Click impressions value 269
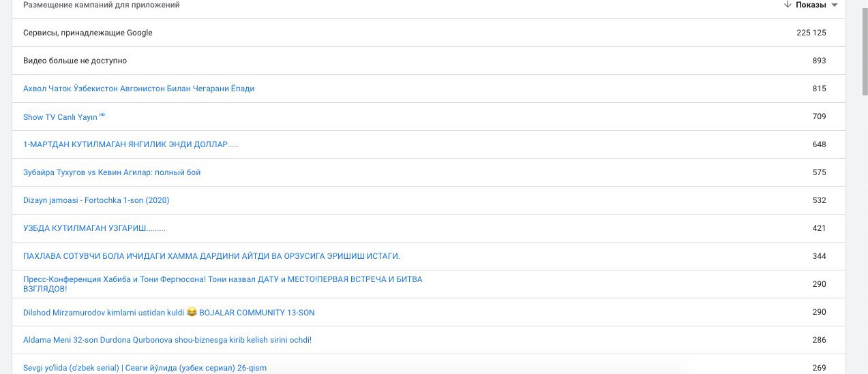Viewport: 868px width, 374px height. point(819,368)
